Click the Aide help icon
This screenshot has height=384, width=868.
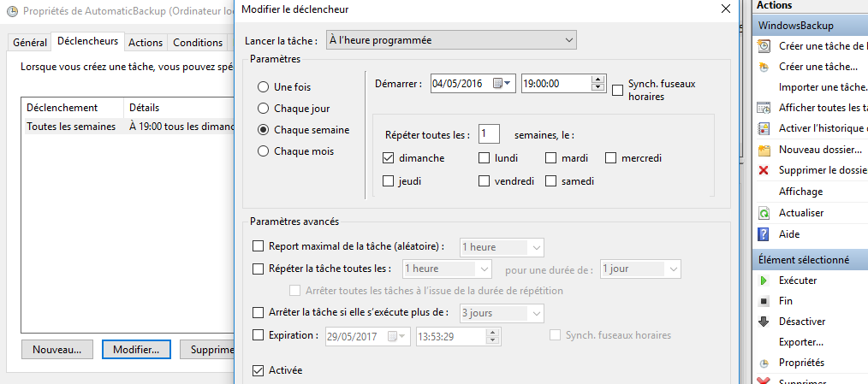(x=764, y=234)
